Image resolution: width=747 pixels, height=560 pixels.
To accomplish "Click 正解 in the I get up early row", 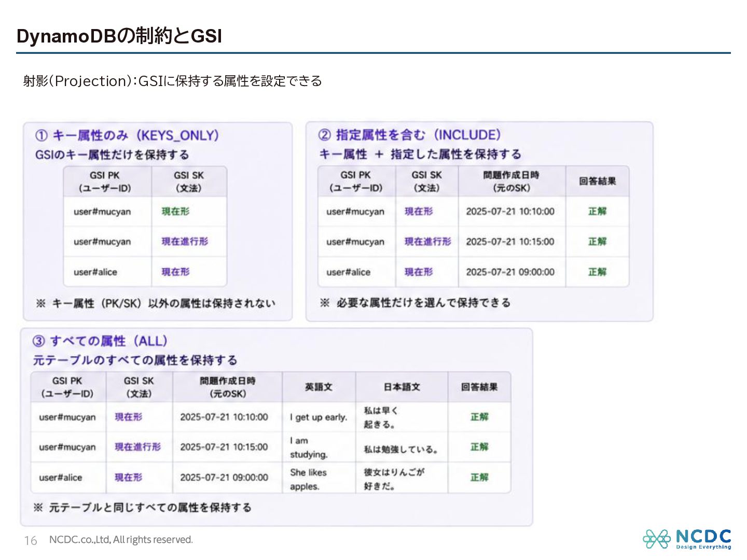I will click(x=479, y=417).
